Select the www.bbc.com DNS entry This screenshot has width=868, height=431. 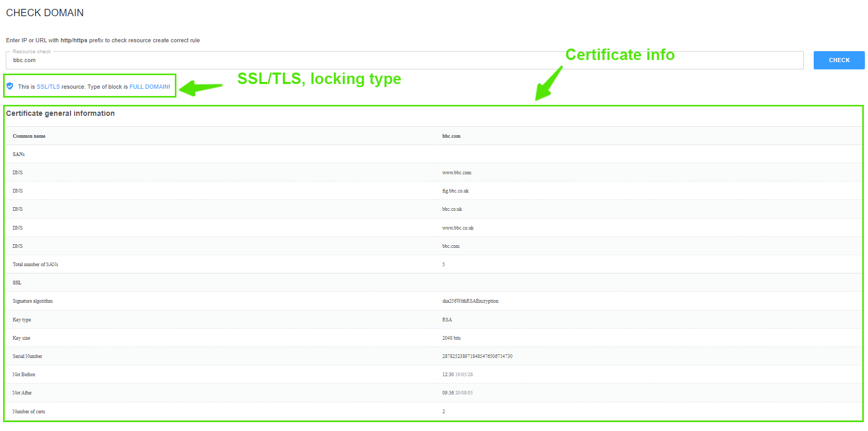(456, 173)
